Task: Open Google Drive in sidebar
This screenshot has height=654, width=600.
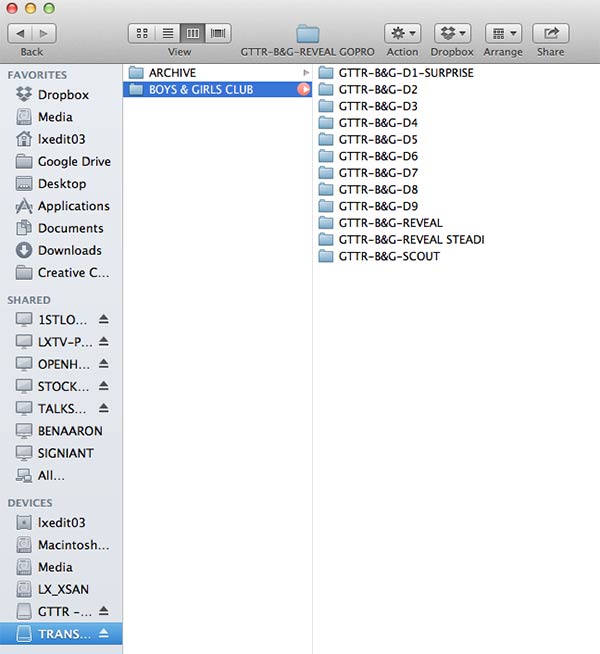Action: tap(61, 161)
